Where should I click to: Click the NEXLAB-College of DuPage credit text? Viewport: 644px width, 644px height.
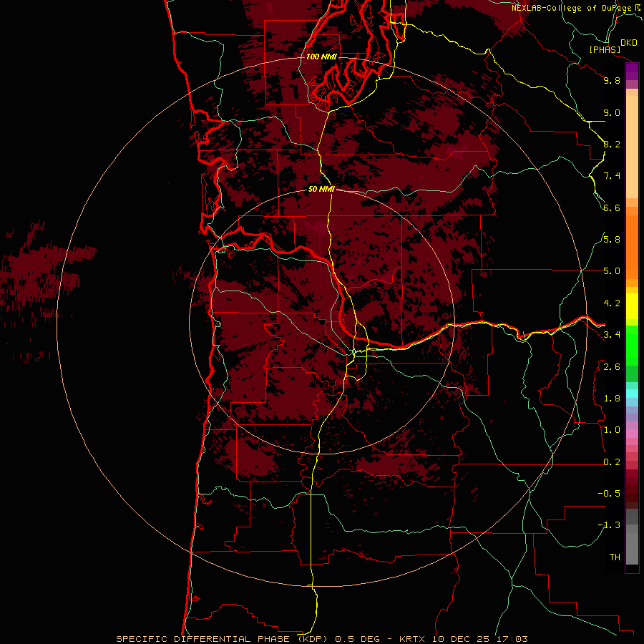[572, 8]
